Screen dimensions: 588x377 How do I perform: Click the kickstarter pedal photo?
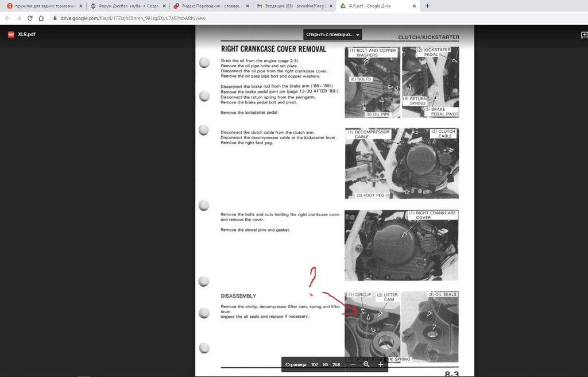tap(431, 82)
